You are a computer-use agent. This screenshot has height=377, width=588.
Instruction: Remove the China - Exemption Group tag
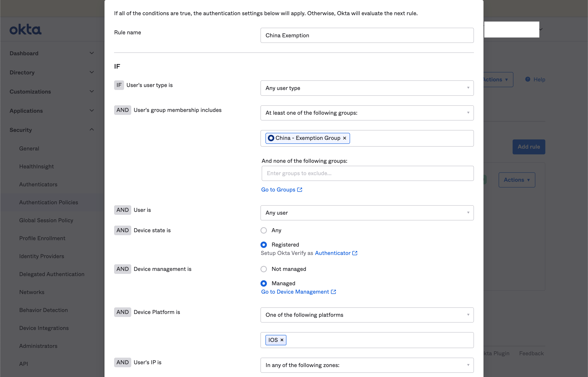tap(345, 138)
